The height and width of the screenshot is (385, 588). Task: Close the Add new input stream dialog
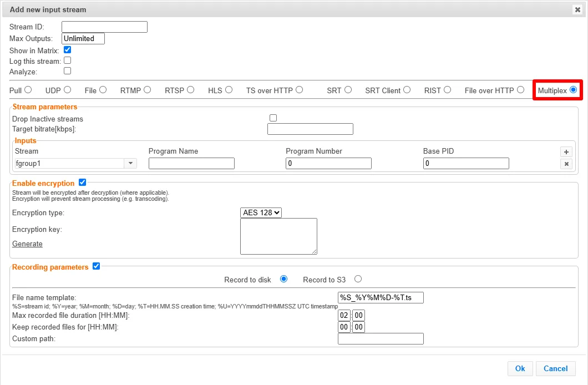point(577,10)
